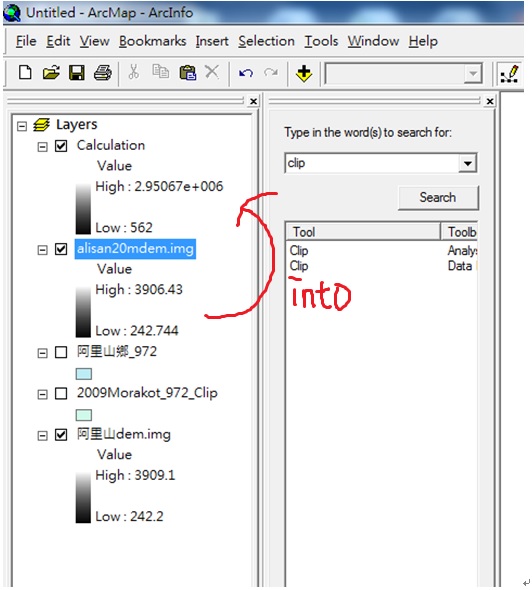Click the Search button
This screenshot has height=590, width=532.
pos(438,198)
